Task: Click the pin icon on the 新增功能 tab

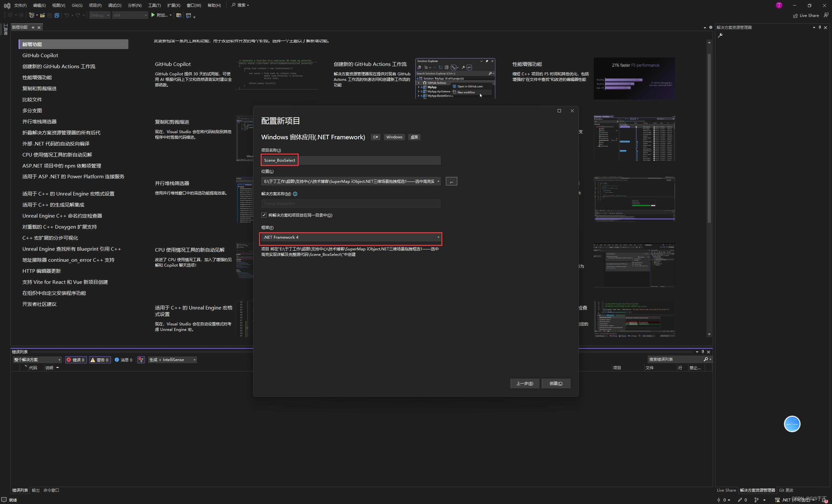Action: [33, 27]
